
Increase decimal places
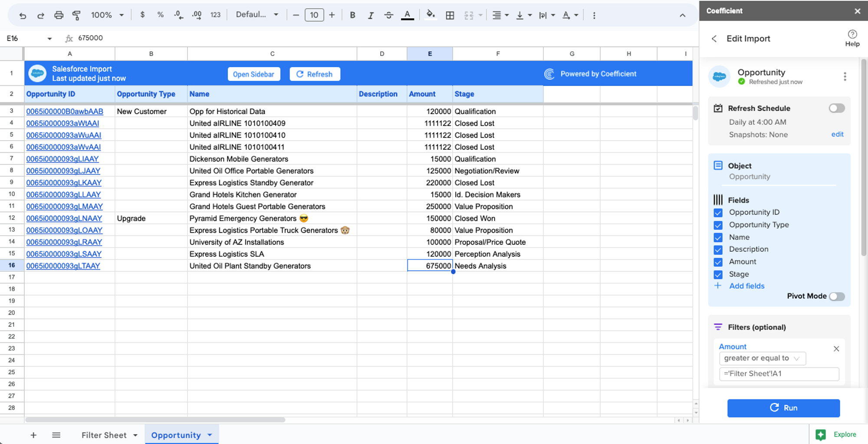197,15
